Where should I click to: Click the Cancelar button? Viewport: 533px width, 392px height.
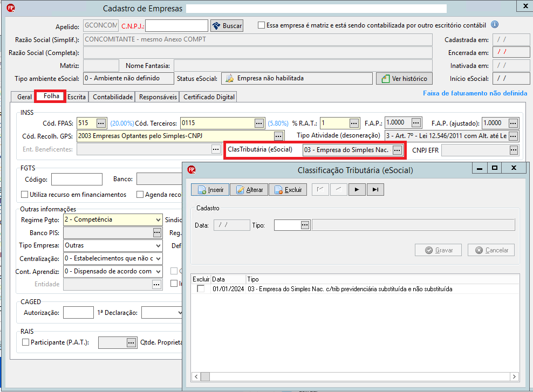coord(491,250)
